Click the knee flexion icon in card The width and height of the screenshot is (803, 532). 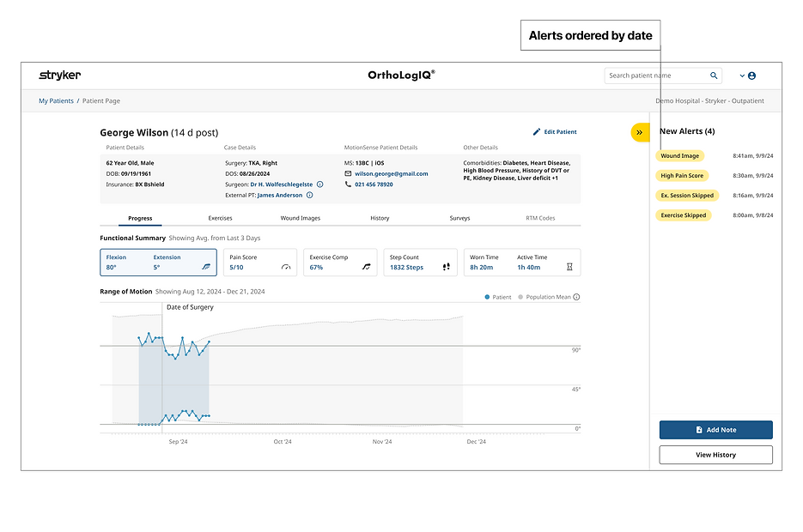206,267
